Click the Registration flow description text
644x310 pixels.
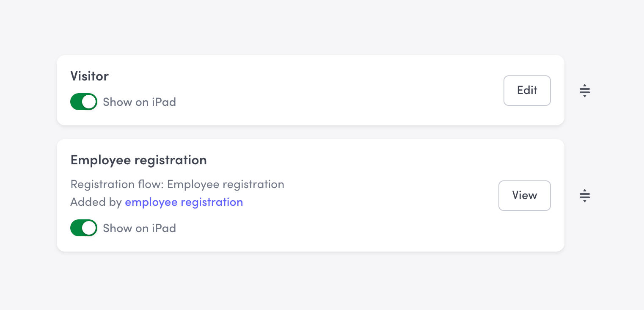click(177, 185)
